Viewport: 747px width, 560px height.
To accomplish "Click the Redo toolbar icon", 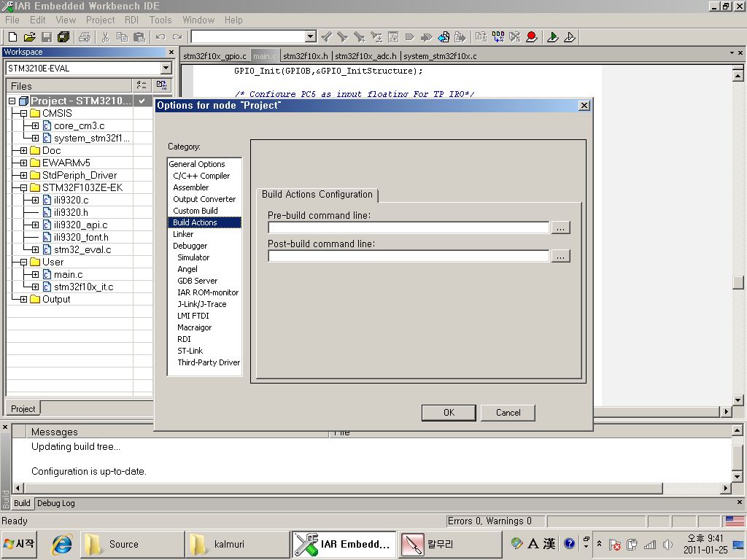I will pos(177,36).
